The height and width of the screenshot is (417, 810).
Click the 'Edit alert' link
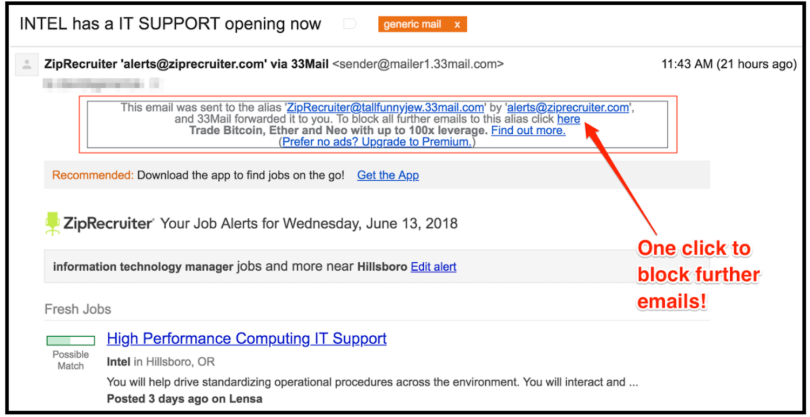point(433,267)
